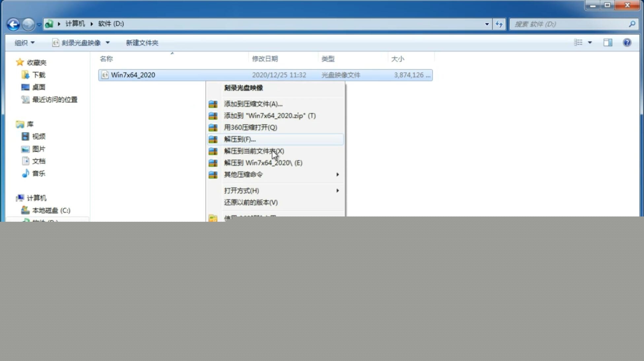Click 360 zip icon beside 添加到压缩文件(A)

[213, 104]
